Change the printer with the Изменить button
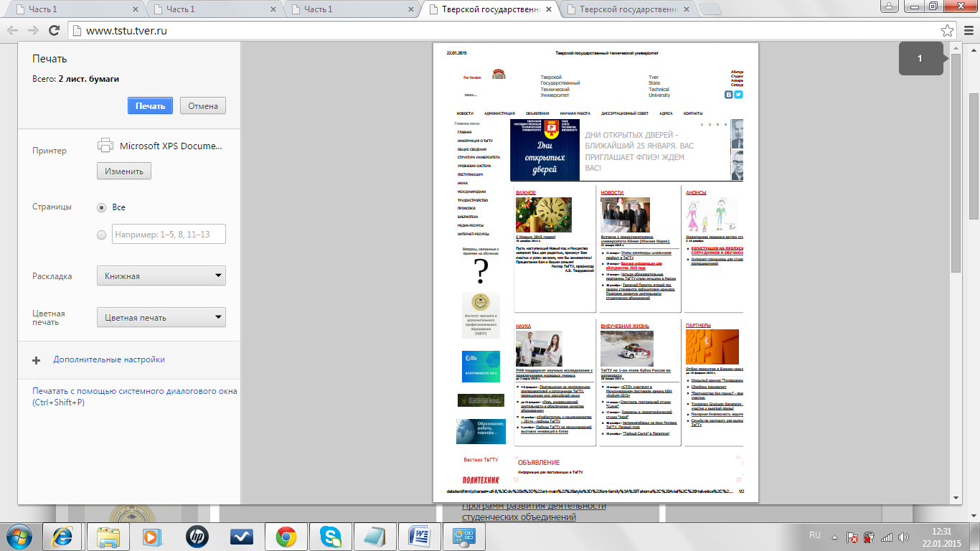 (124, 171)
